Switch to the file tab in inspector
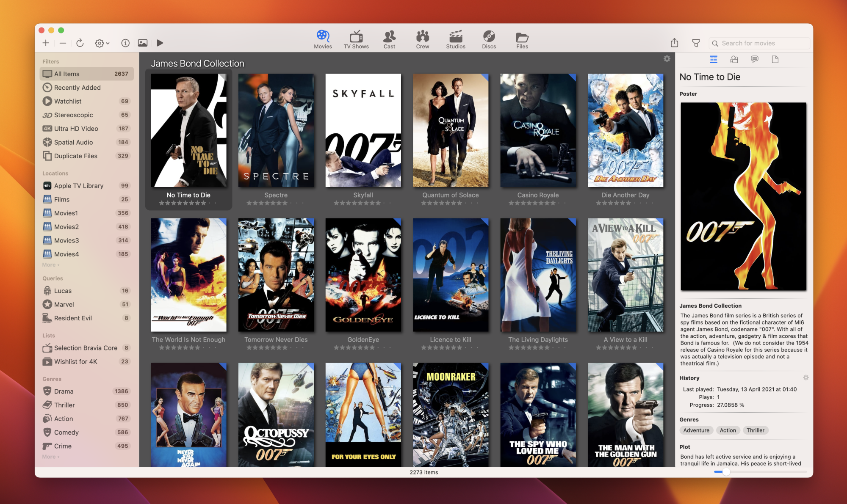847x504 pixels. coord(775,59)
